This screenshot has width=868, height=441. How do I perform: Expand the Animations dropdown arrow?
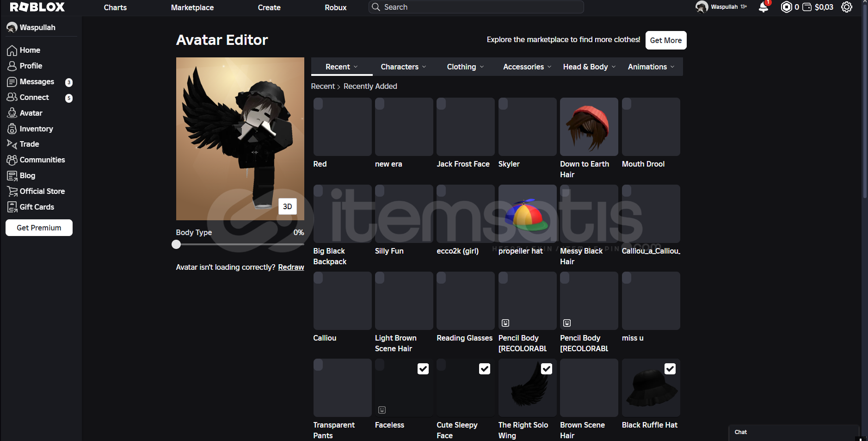tap(672, 67)
